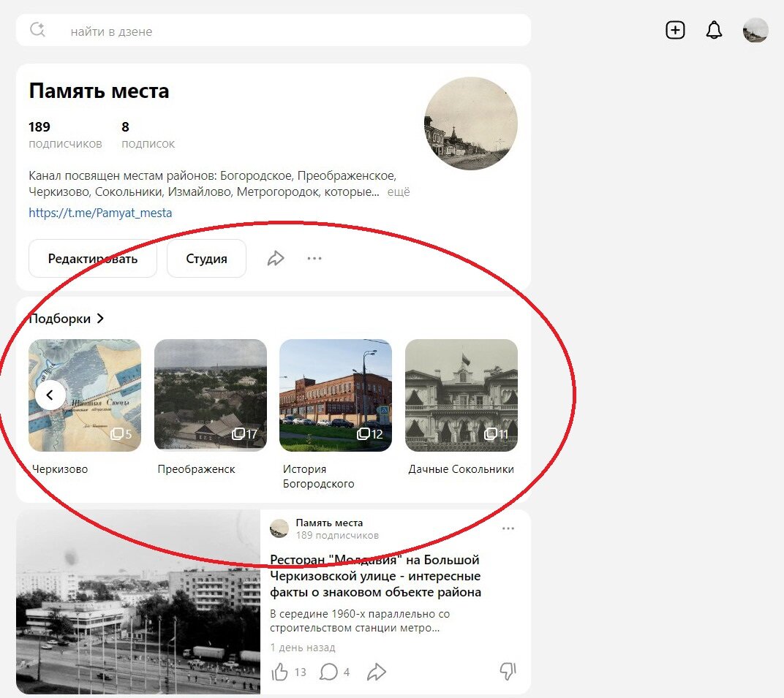Viewport: 784px width, 698px height.
Task: Open the Дачные Сокольники collection
Action: 461,395
